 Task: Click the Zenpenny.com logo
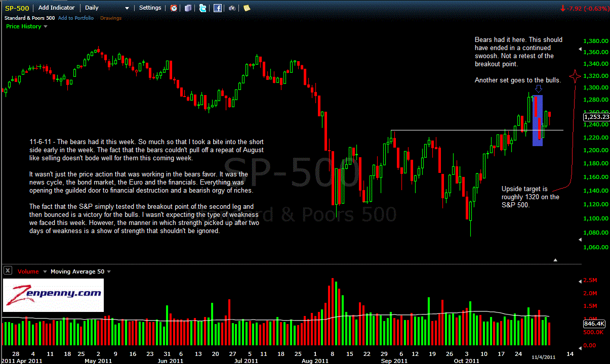[x=53, y=294]
